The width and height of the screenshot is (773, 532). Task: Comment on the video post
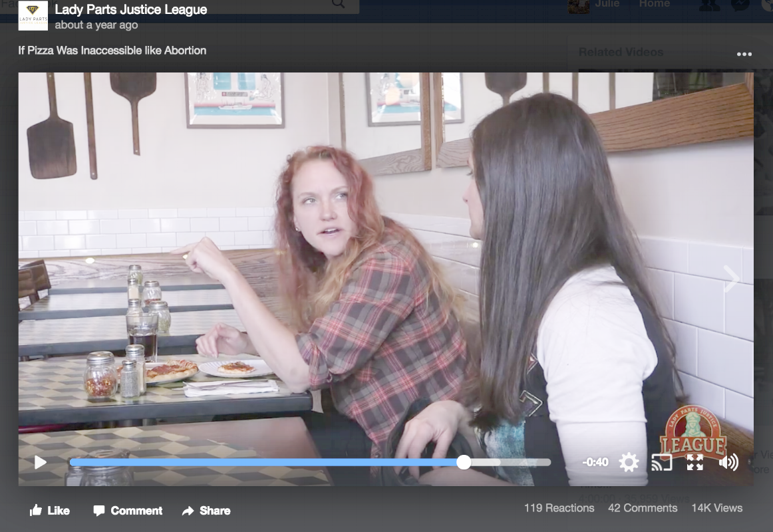(x=128, y=510)
